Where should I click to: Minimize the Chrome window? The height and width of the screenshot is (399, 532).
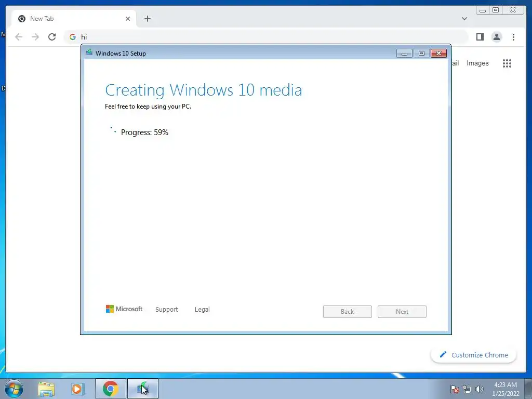pyautogui.click(x=483, y=10)
